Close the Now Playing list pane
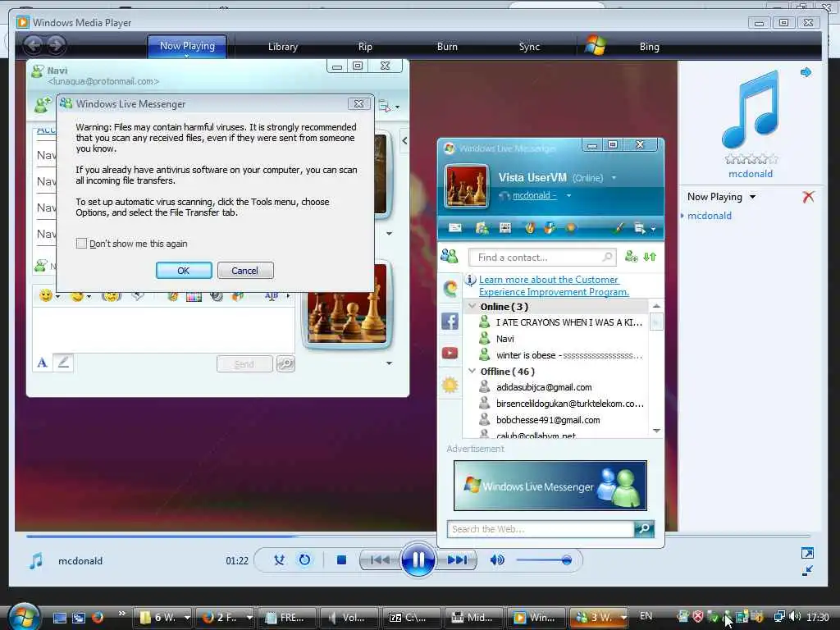This screenshot has width=840, height=630. (x=808, y=197)
